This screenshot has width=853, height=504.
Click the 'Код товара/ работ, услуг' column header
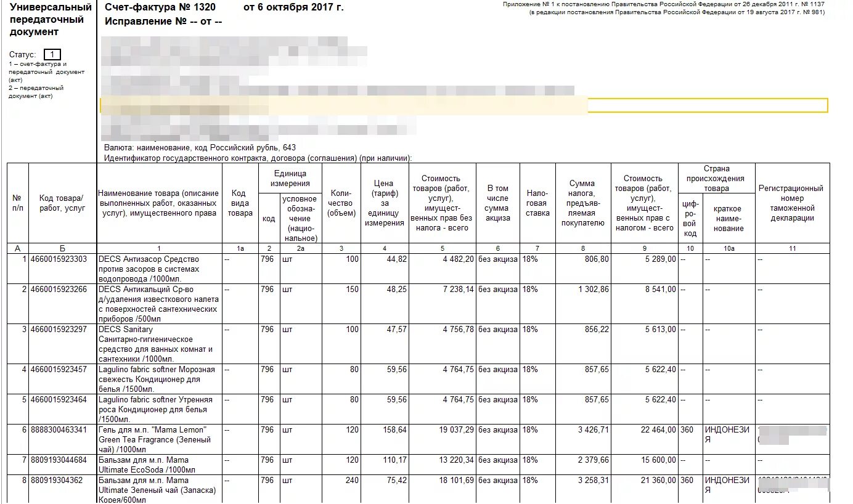62,203
